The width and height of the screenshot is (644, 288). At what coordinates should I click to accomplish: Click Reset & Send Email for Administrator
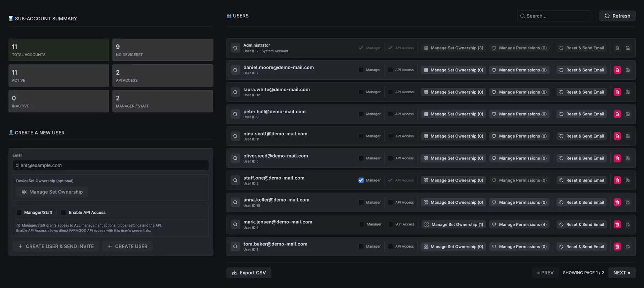[581, 48]
